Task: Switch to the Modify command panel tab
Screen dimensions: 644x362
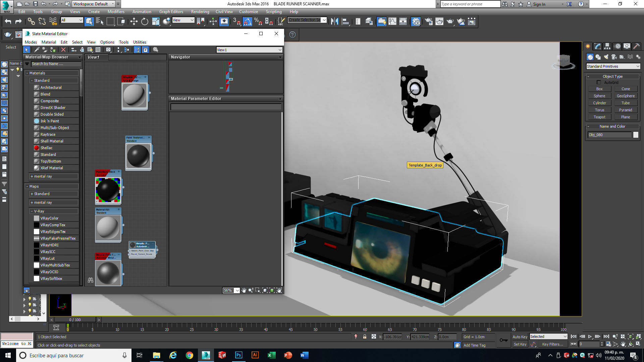Action: tap(597, 46)
